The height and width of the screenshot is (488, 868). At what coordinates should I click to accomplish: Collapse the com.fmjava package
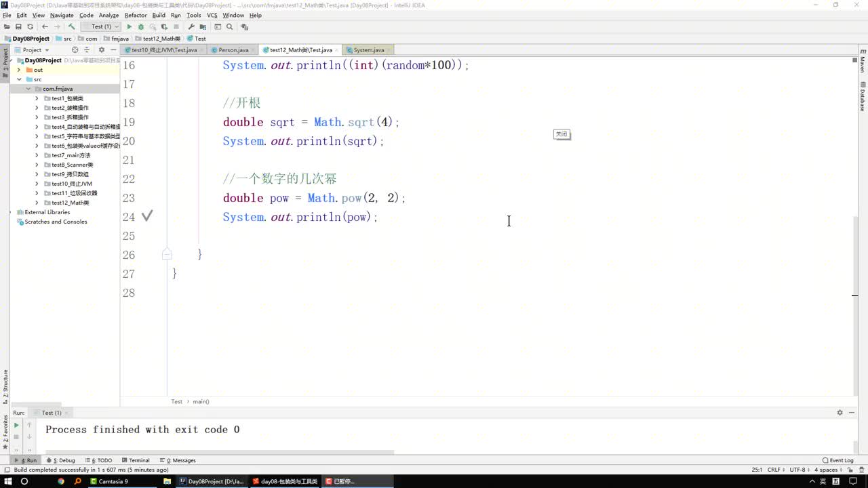coord(28,89)
